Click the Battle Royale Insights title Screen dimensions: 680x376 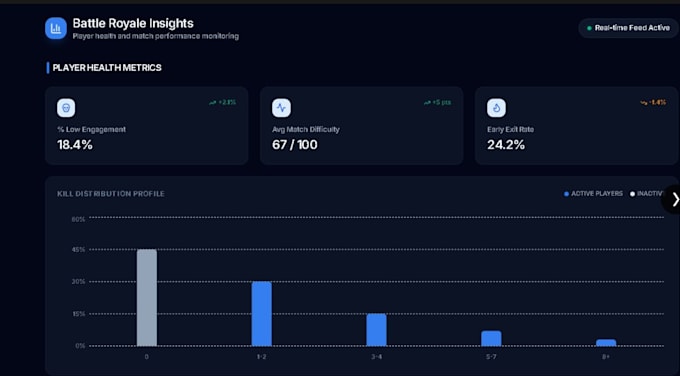133,23
